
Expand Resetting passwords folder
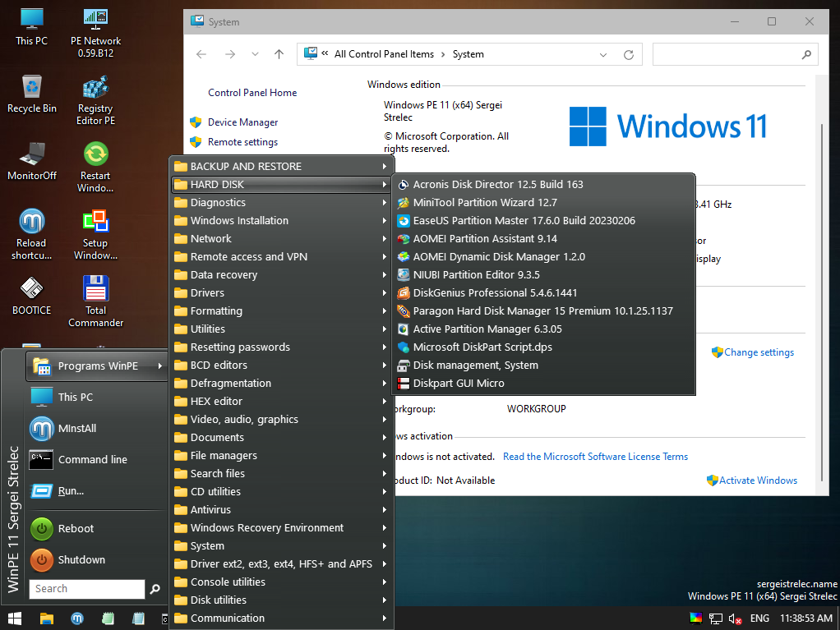coord(282,347)
